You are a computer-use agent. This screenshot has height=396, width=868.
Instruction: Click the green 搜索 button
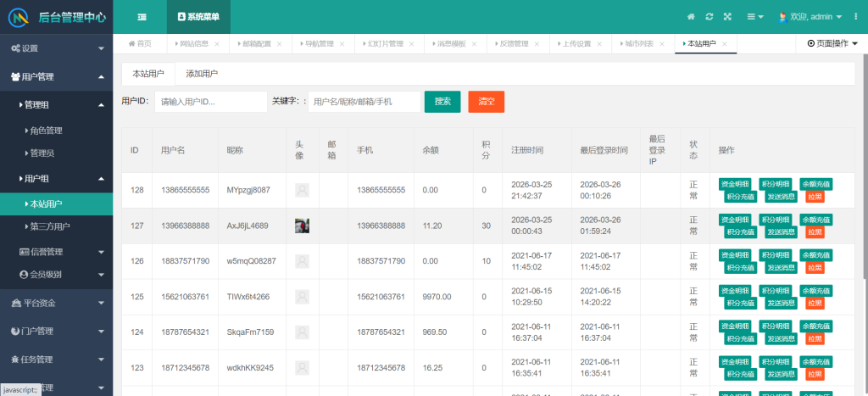442,102
